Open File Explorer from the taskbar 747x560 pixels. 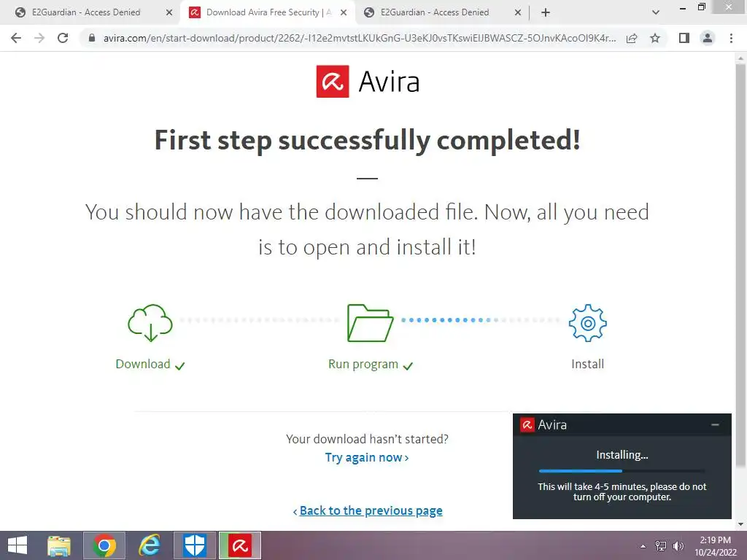click(x=59, y=545)
